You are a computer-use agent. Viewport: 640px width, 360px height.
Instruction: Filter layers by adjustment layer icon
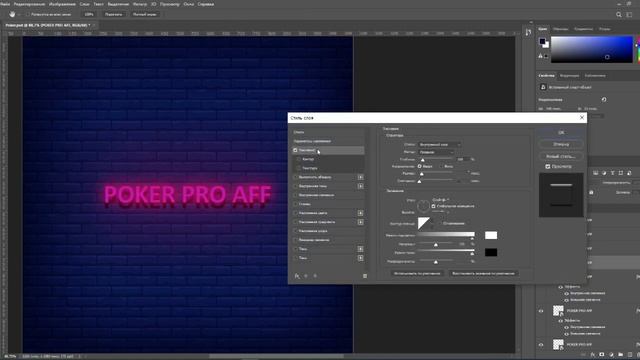click(604, 173)
